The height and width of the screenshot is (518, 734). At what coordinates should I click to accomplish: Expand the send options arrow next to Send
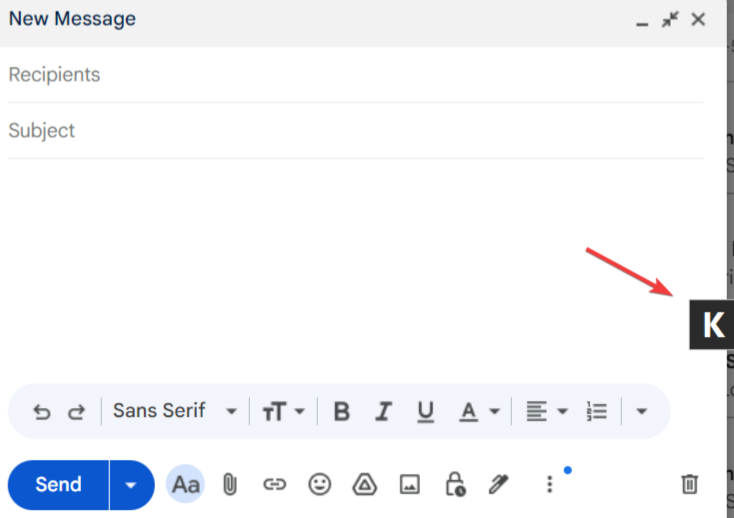[x=131, y=485]
